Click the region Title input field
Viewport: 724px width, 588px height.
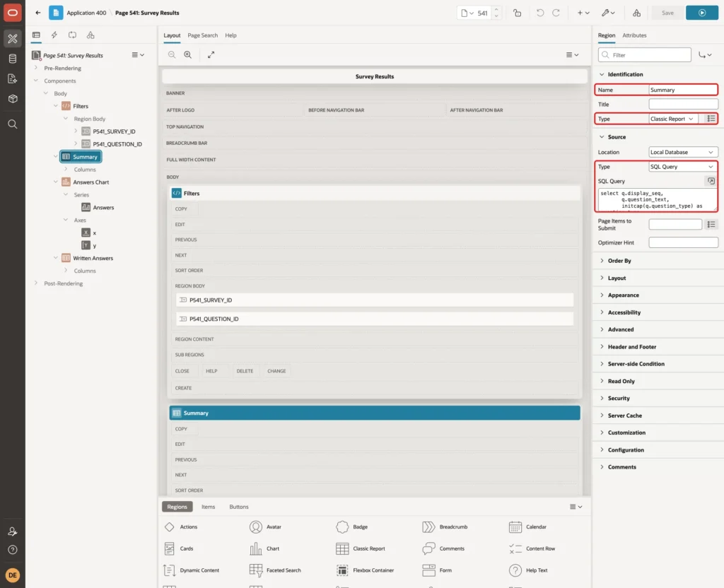coord(683,105)
